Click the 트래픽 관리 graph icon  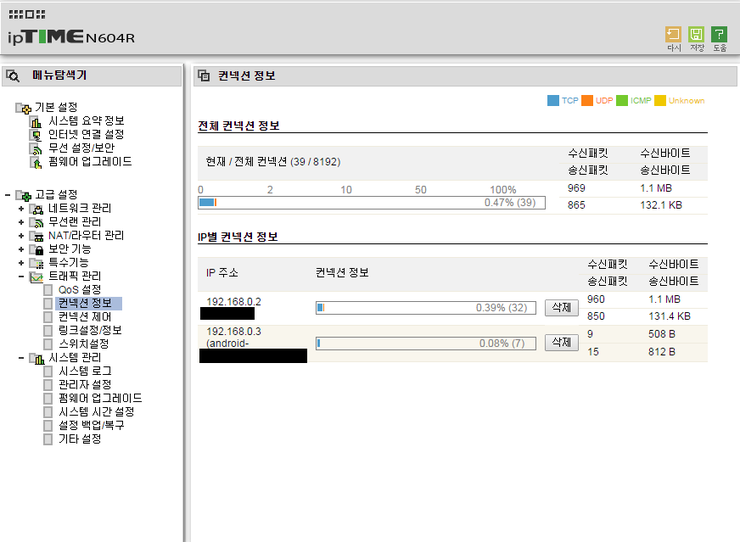click(36, 277)
